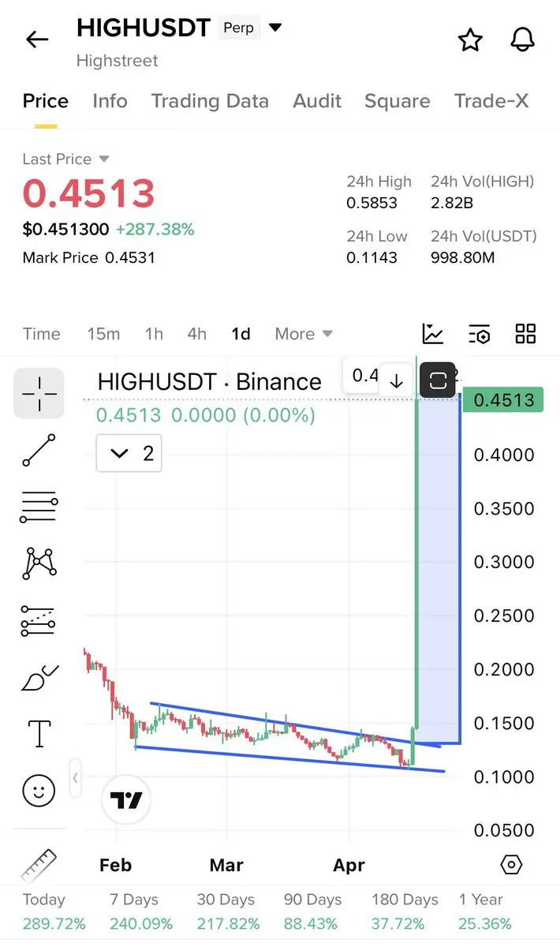Click the Feb date label on time axis
Viewport: 560px width, 947px height.
(115, 865)
